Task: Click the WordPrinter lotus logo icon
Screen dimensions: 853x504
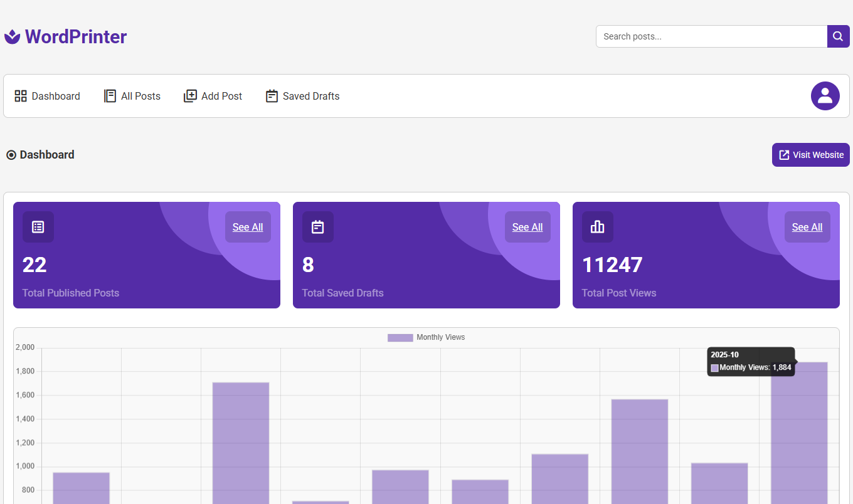Action: [13, 37]
